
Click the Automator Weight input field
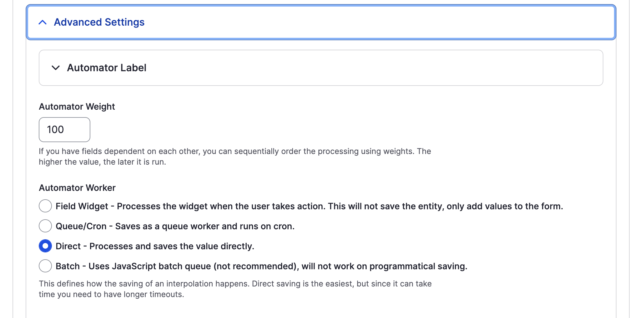click(64, 130)
